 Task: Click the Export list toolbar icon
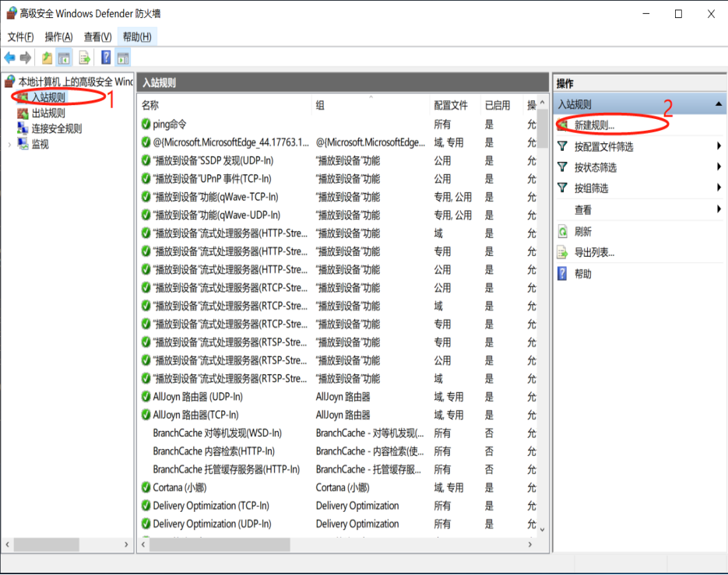(85, 58)
